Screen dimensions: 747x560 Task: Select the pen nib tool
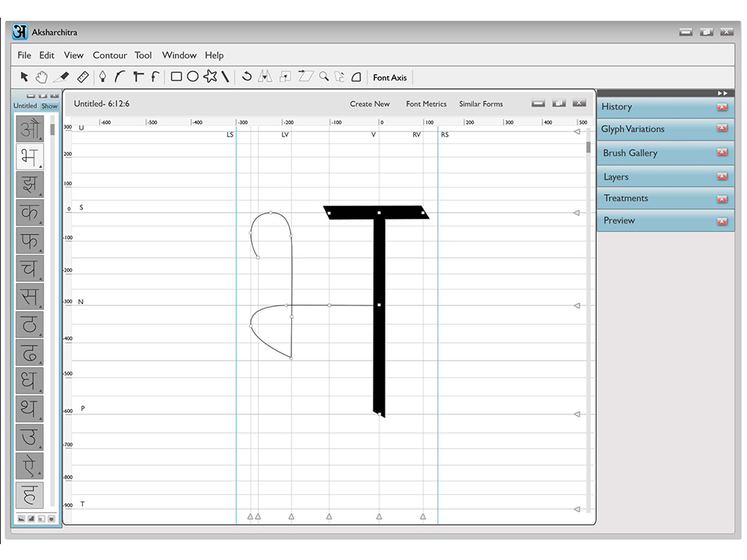tap(102, 77)
